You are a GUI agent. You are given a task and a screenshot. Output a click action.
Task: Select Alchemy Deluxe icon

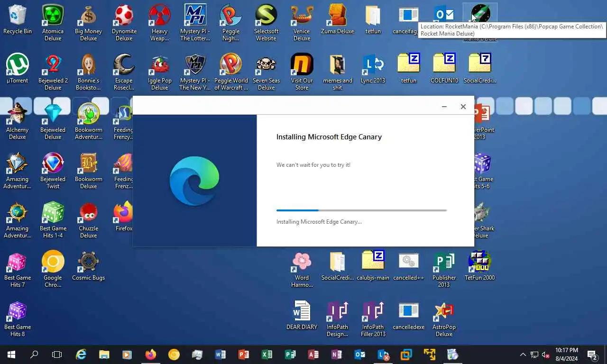tap(18, 121)
